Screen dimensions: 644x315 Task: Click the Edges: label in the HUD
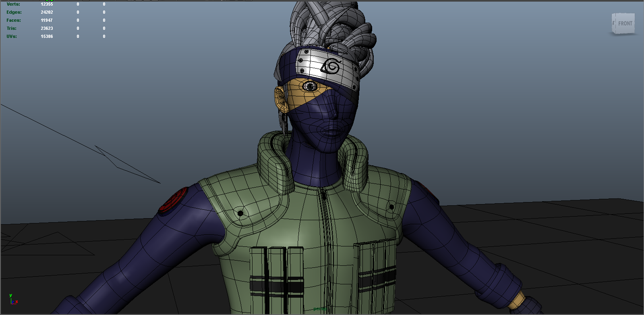coord(14,12)
